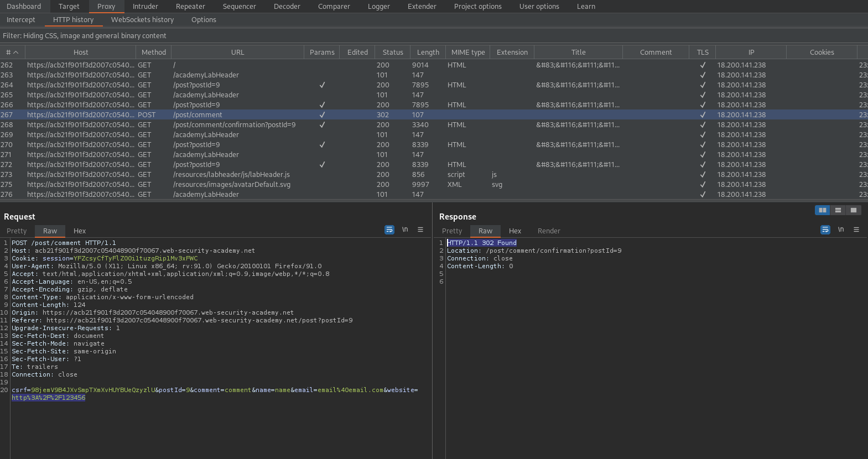Select row 267 POST /post/comment
The image size is (868, 459).
click(x=434, y=115)
